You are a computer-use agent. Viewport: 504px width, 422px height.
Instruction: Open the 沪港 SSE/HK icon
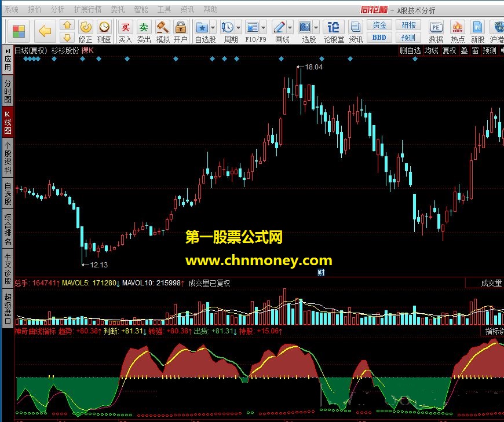point(498,27)
